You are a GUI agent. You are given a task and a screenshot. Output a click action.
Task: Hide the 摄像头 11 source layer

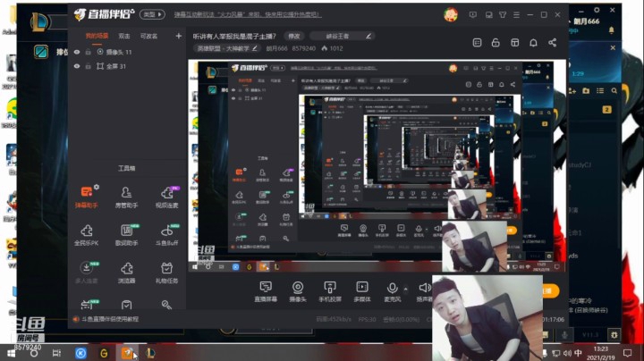tap(77, 52)
